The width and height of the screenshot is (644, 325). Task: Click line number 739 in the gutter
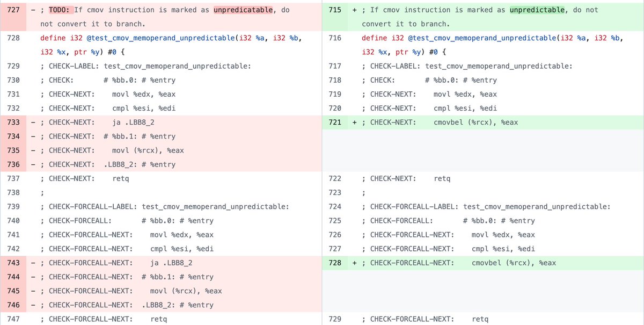tap(13, 206)
